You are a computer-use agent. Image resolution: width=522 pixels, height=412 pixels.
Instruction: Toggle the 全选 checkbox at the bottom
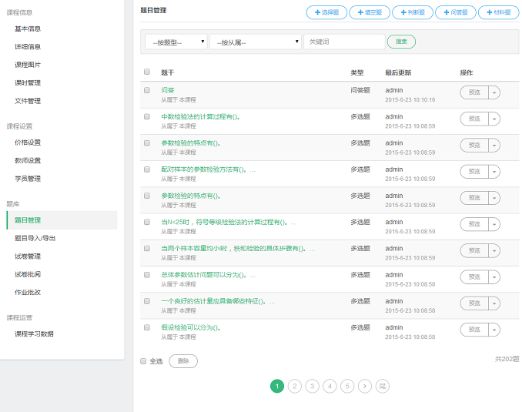(143, 361)
